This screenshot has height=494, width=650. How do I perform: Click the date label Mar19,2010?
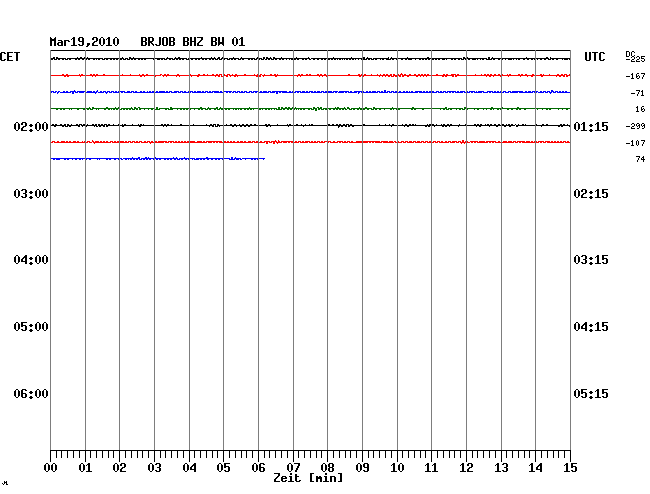click(85, 42)
